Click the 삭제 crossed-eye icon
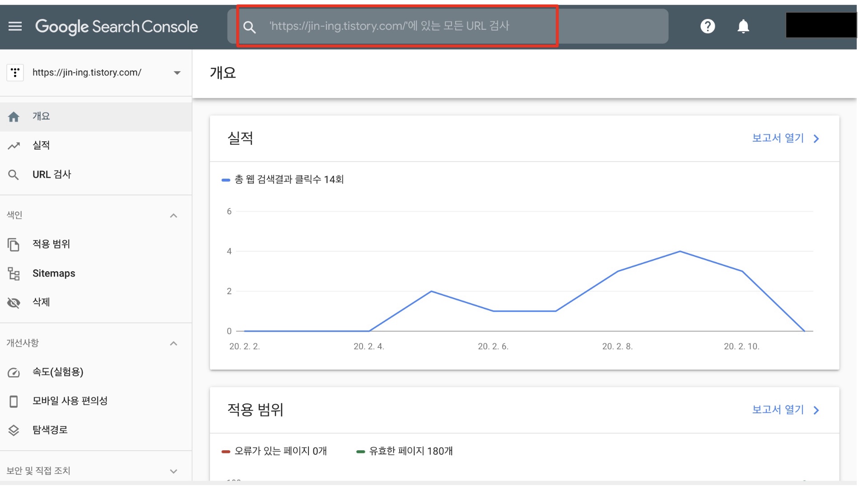Screen dimensions: 868x490 14,303
